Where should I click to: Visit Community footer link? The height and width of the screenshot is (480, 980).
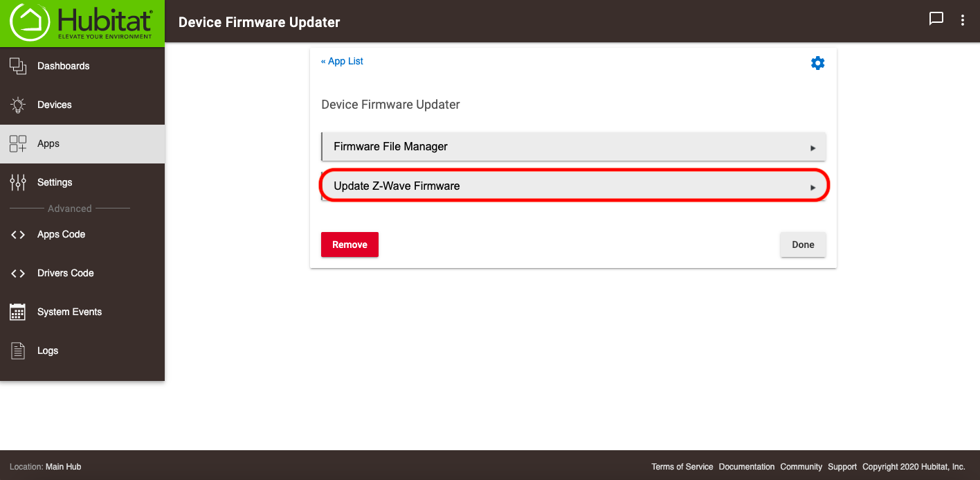tap(801, 467)
